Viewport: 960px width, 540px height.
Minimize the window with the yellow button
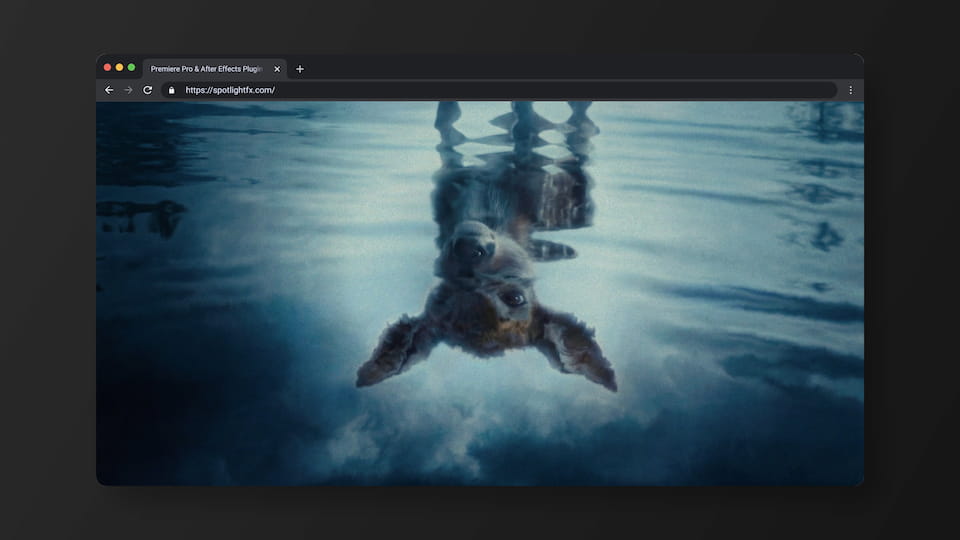119,67
